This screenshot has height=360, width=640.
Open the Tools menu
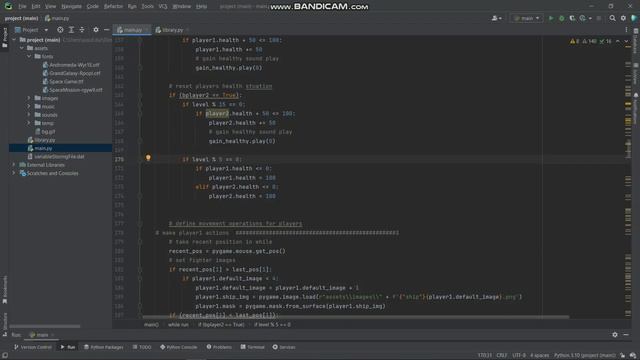[x=147, y=6]
